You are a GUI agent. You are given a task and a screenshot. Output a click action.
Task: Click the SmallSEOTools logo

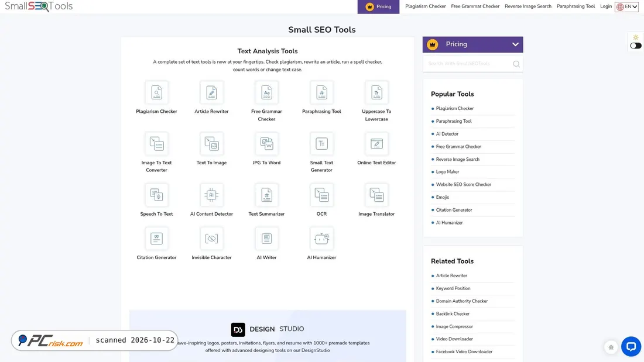pos(39,6)
